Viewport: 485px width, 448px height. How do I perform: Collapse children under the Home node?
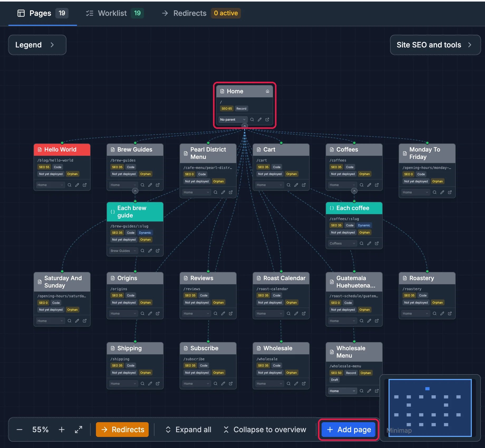[x=245, y=126]
